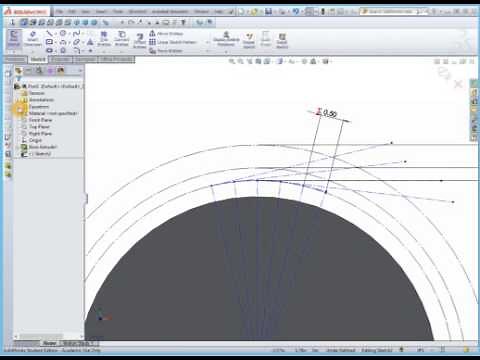Switch to the Motion Study 1 tab
Viewport: 480px width, 360px height.
[78, 343]
